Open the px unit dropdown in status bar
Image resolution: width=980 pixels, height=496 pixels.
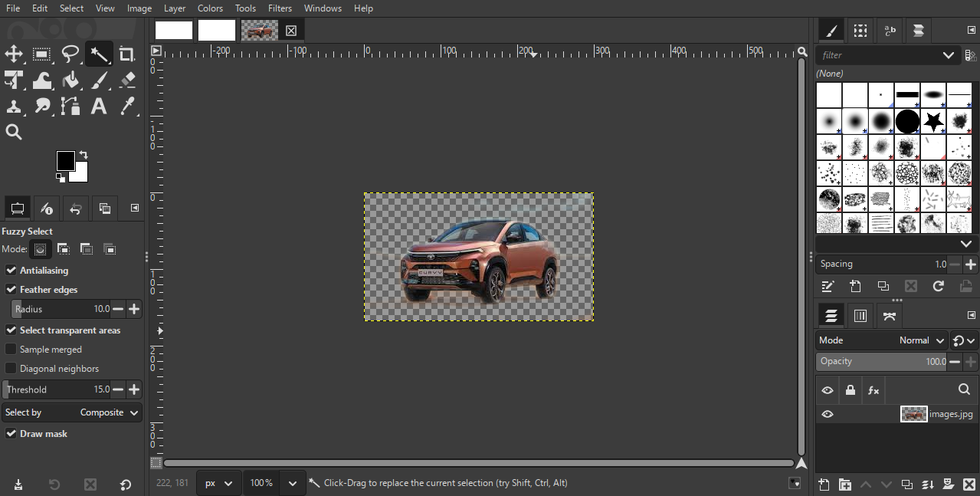tap(218, 483)
